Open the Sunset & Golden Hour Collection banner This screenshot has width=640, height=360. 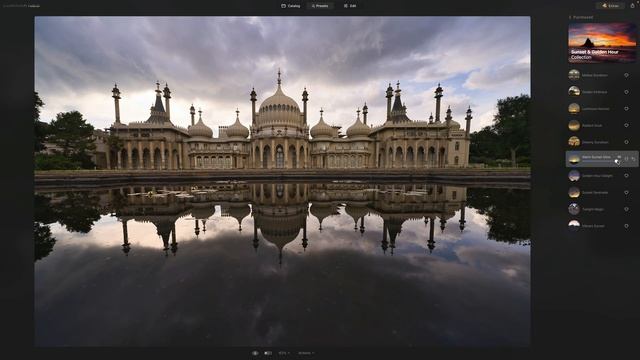click(602, 42)
